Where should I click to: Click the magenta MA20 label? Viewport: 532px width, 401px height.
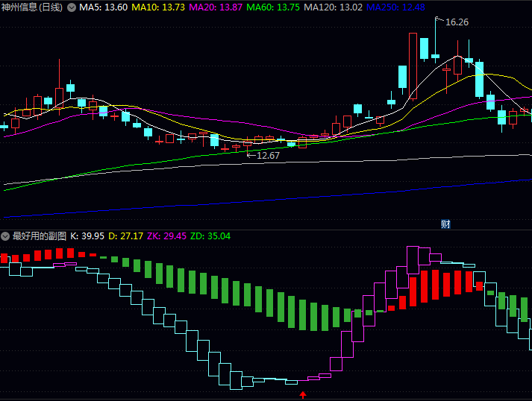pos(216,7)
